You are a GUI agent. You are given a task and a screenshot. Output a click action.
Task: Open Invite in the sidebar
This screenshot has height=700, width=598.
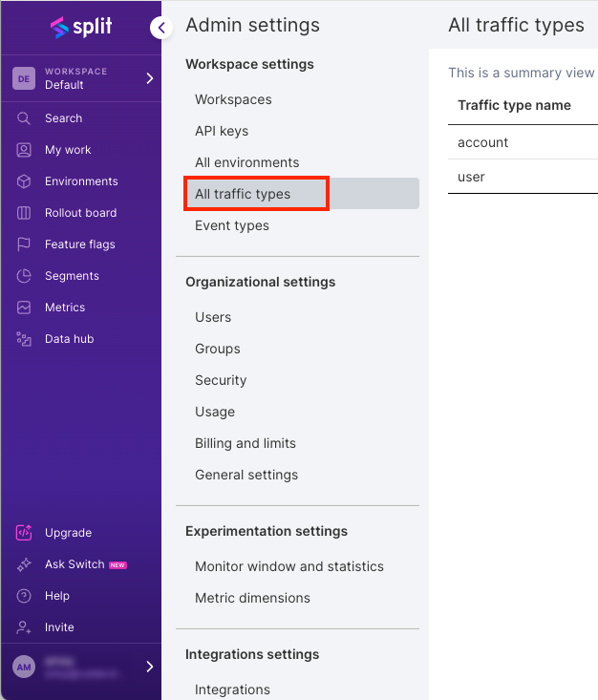(59, 627)
